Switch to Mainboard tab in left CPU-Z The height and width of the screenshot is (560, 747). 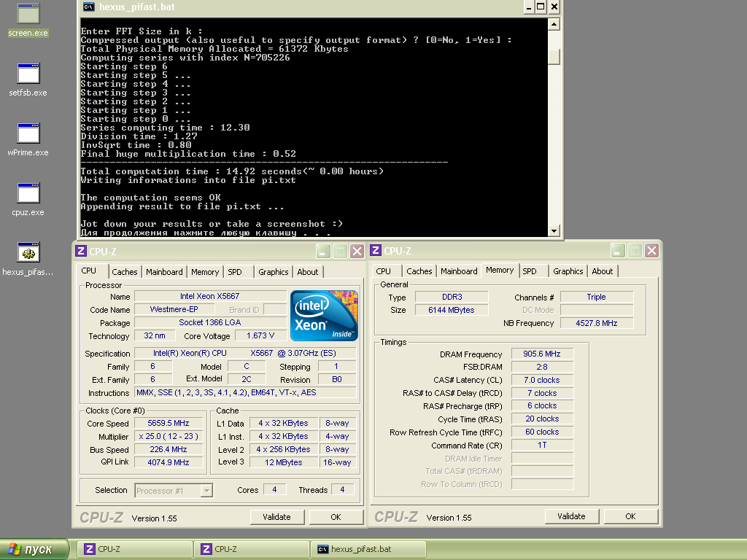pos(164,272)
